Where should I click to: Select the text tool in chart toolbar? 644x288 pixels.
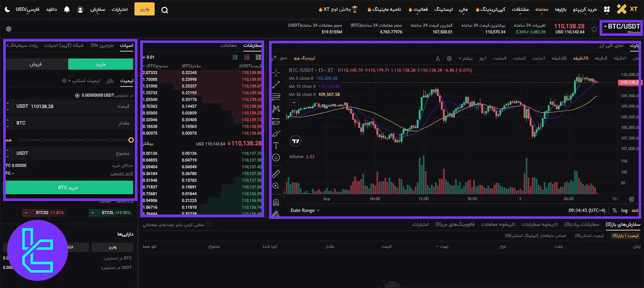[276, 145]
